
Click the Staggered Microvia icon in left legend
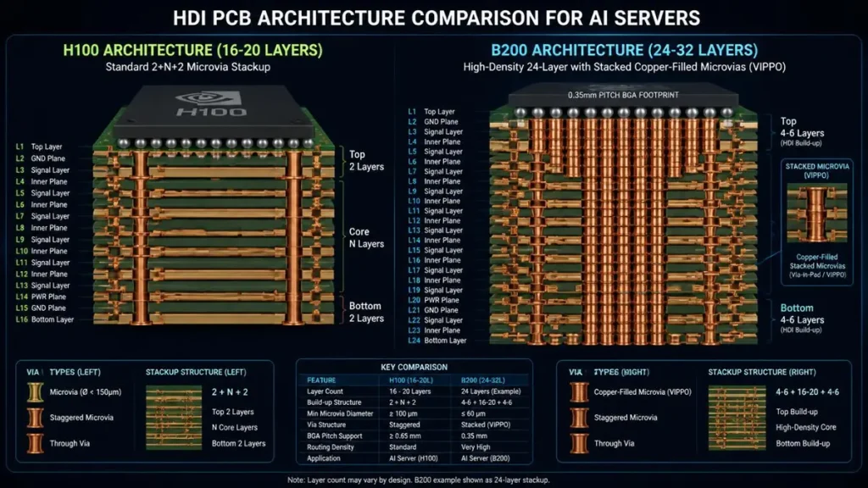(35, 417)
